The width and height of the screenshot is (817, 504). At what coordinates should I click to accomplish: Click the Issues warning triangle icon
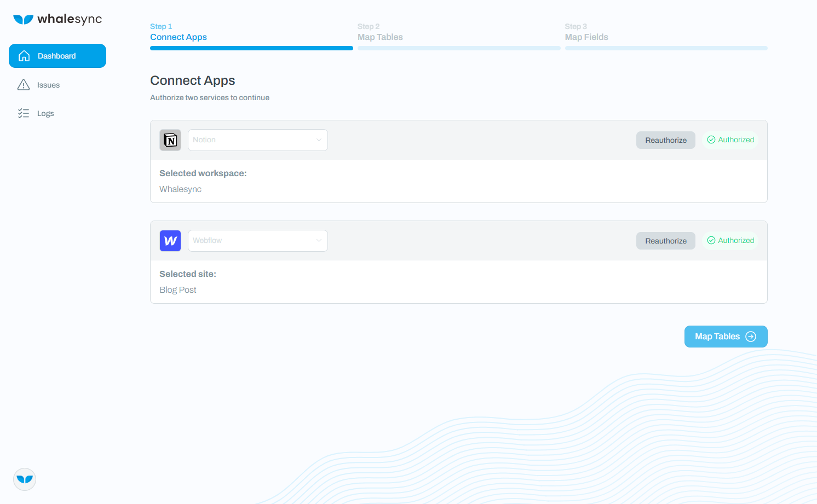[x=24, y=85]
